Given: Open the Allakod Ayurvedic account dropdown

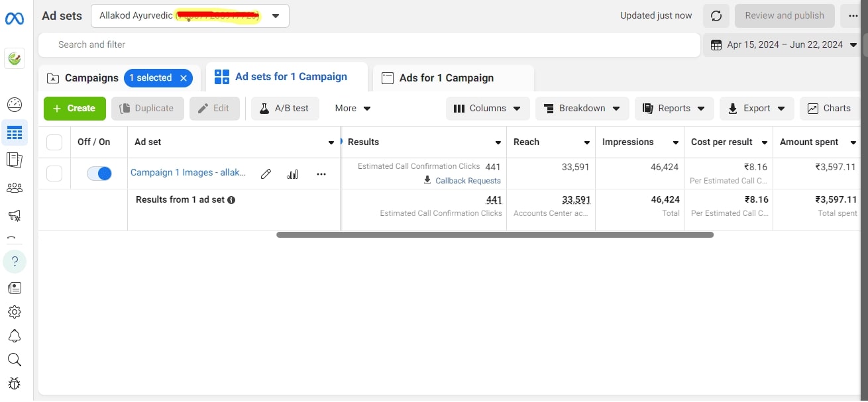Looking at the screenshot, I should tap(190, 16).
